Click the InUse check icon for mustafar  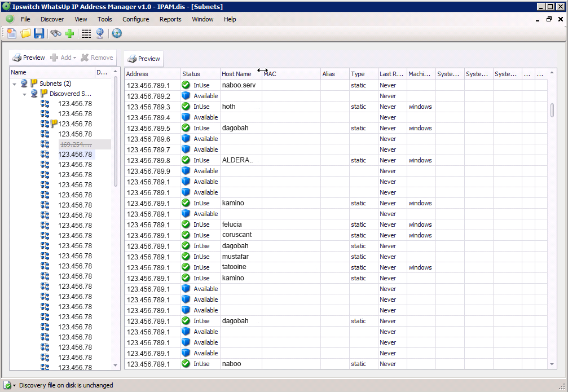tap(186, 257)
